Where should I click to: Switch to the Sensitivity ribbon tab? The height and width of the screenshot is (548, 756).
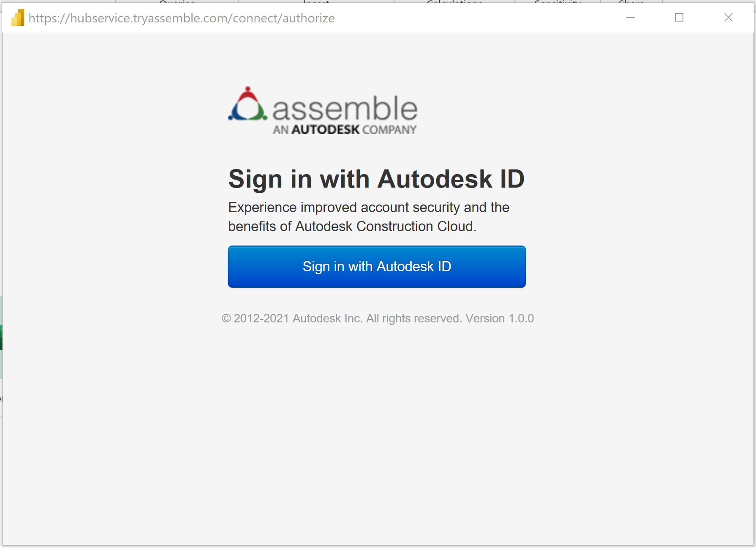(x=557, y=3)
